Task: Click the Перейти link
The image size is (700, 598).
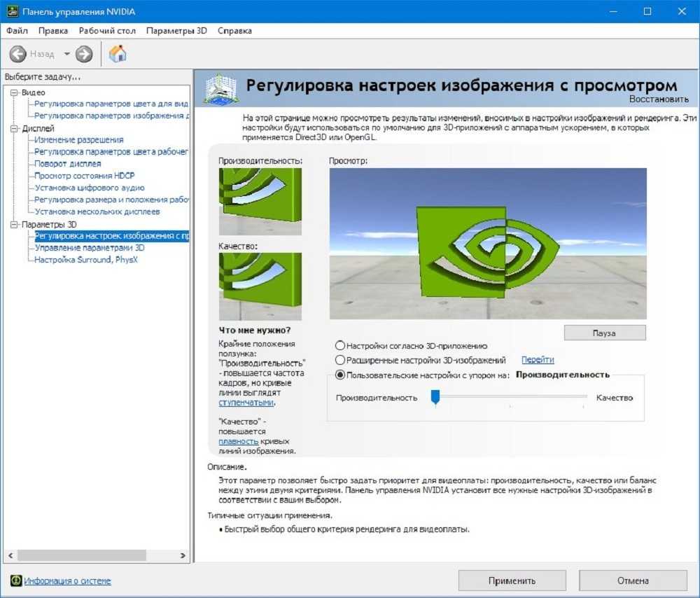Action: [x=537, y=360]
